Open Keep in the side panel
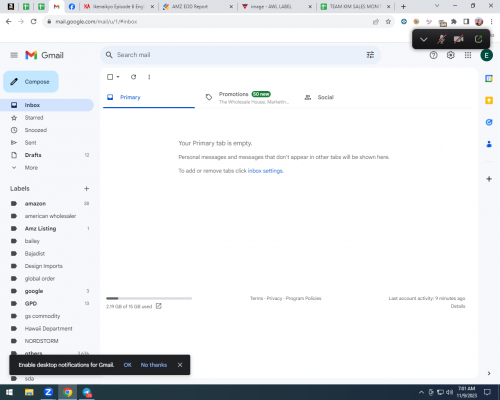Image resolution: width=500 pixels, height=400 pixels. [x=489, y=100]
